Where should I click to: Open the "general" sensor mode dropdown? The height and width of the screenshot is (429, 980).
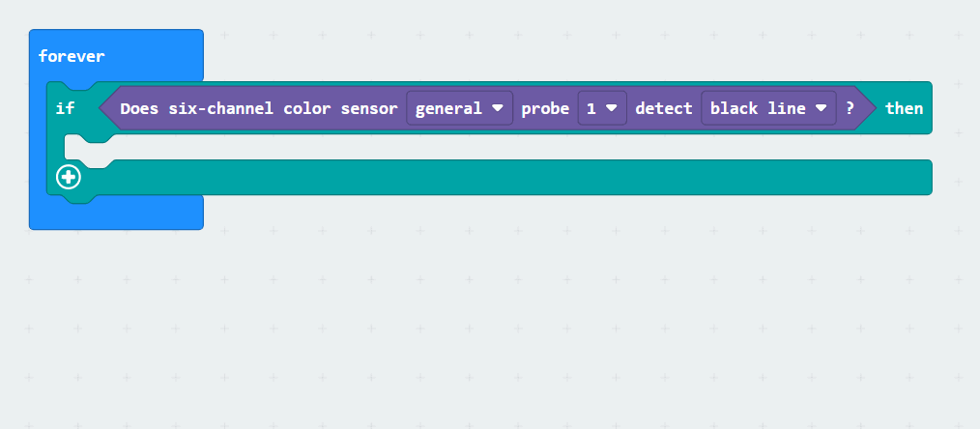coord(459,108)
